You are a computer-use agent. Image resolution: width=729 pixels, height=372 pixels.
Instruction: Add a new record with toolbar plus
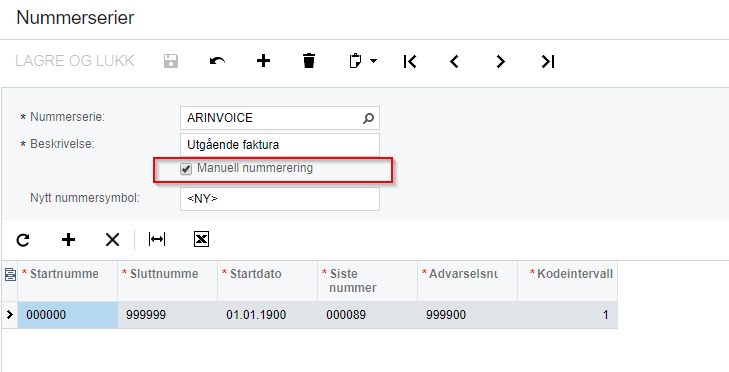point(263,61)
